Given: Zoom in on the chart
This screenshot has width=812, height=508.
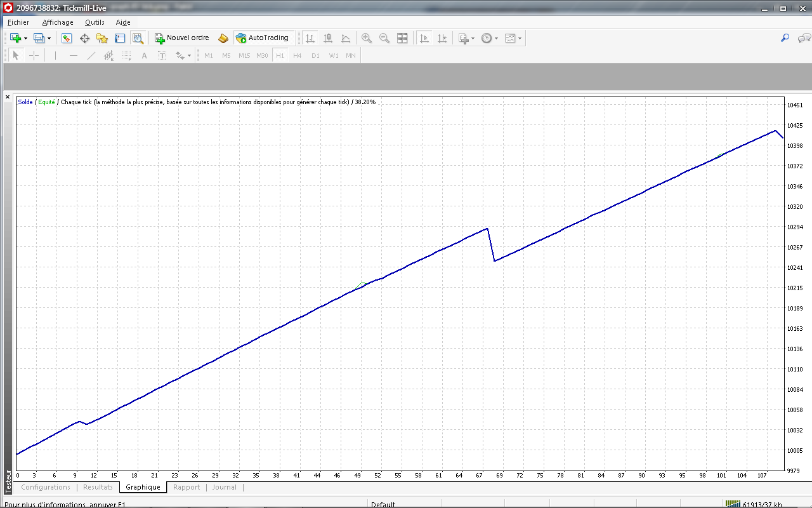Looking at the screenshot, I should click(367, 38).
